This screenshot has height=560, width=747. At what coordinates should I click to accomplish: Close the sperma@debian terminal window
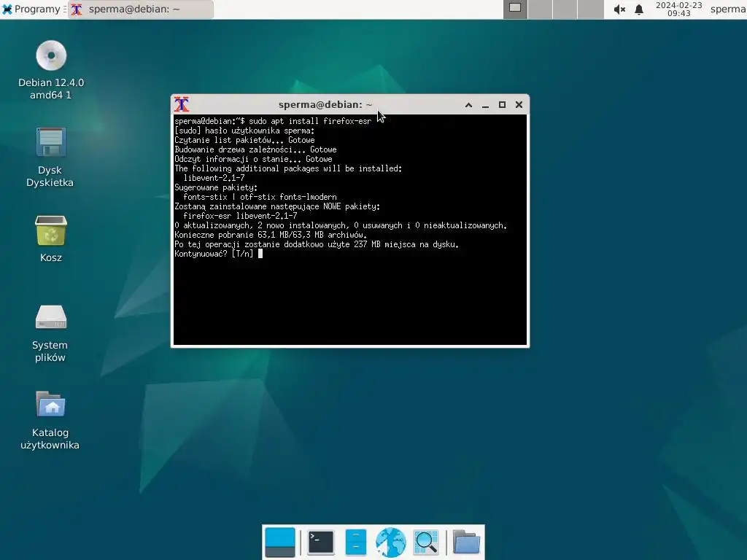coord(519,105)
